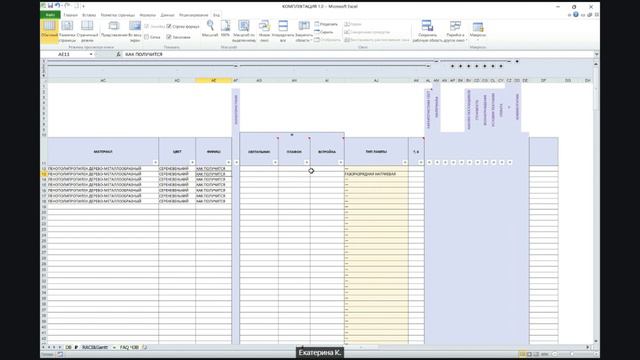Click horizontal scrollbar right arrow
This screenshot has height=360, width=640.
(x=588, y=347)
